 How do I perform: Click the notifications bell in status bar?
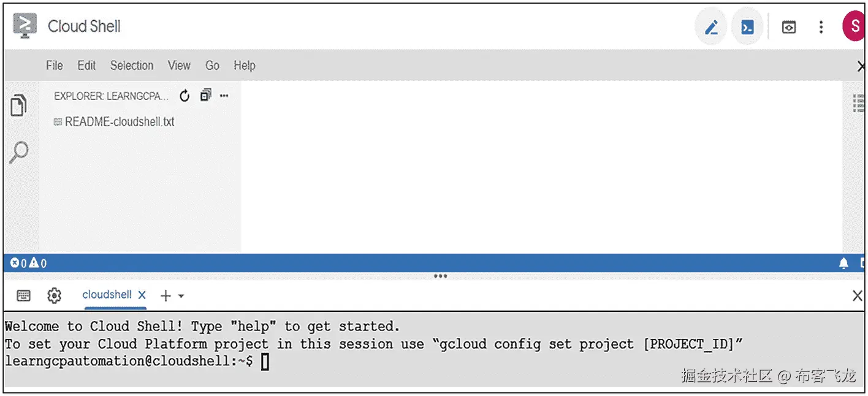coord(843,264)
